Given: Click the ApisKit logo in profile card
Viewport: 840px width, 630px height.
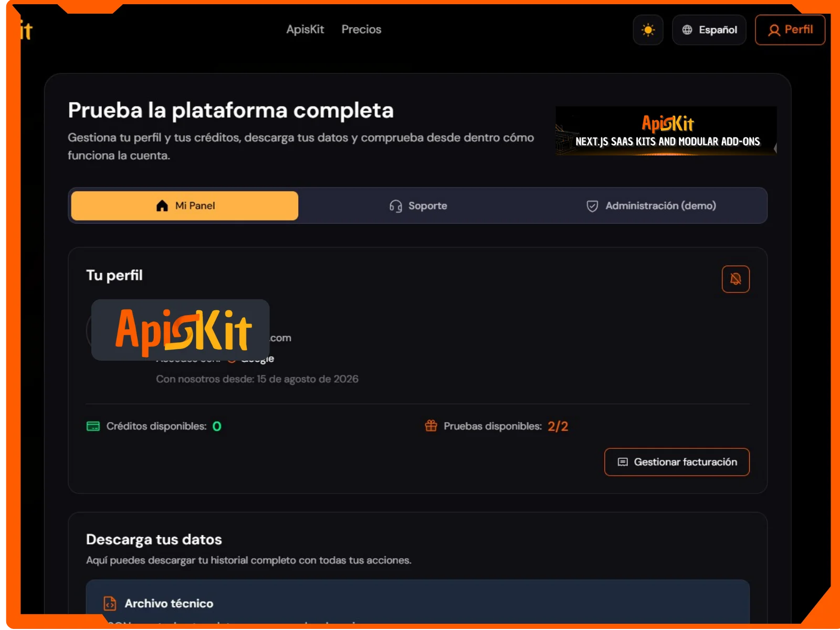Looking at the screenshot, I should (181, 330).
